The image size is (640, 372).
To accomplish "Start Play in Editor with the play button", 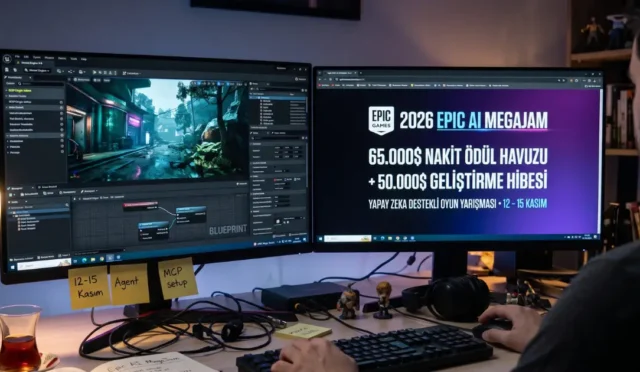I will pos(94,72).
